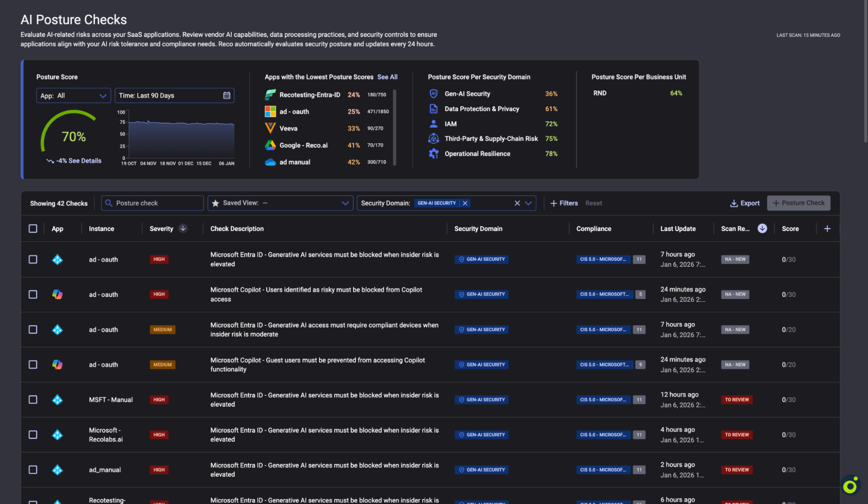This screenshot has width=868, height=504.
Task: Click the calendar icon in Time field
Action: [227, 96]
